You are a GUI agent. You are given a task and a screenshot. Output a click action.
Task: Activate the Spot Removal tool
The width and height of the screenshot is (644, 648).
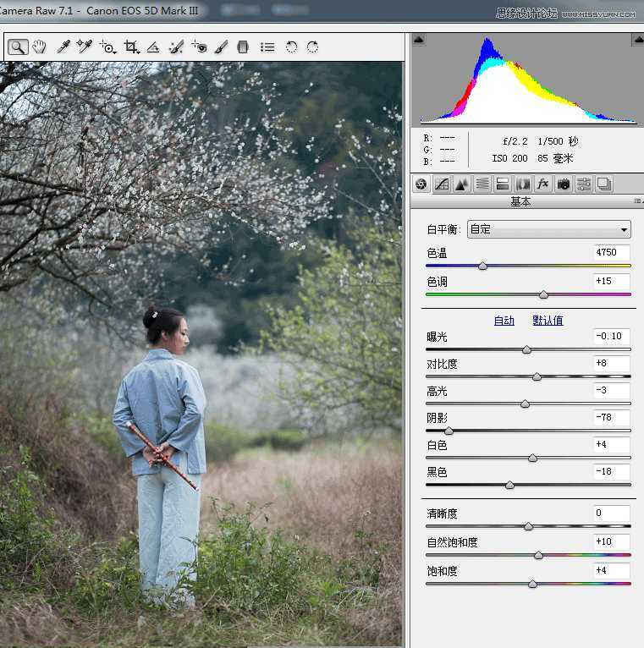(176, 47)
